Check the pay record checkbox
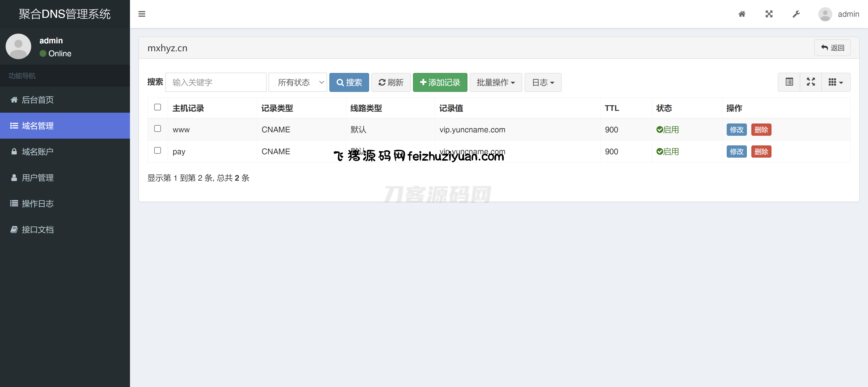 pyautogui.click(x=157, y=150)
